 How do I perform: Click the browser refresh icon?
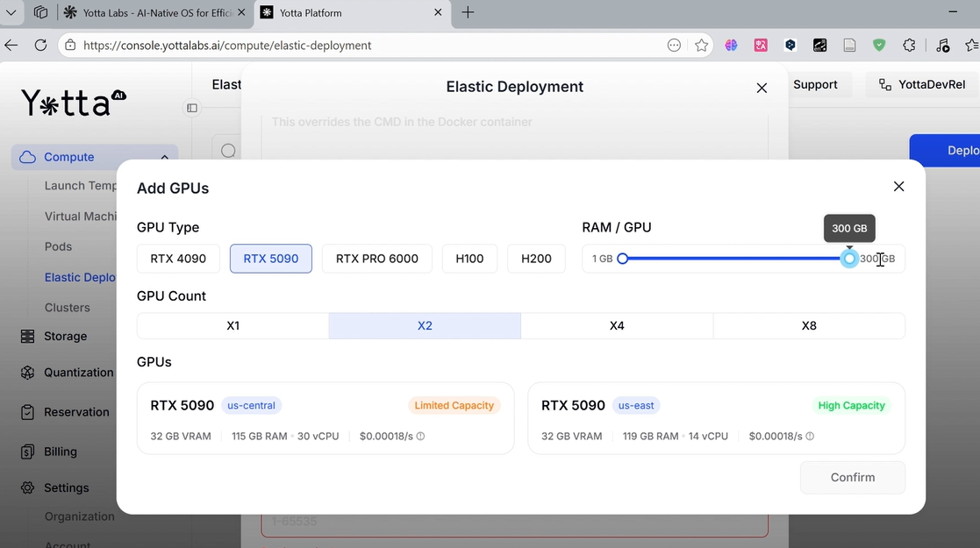click(x=40, y=45)
